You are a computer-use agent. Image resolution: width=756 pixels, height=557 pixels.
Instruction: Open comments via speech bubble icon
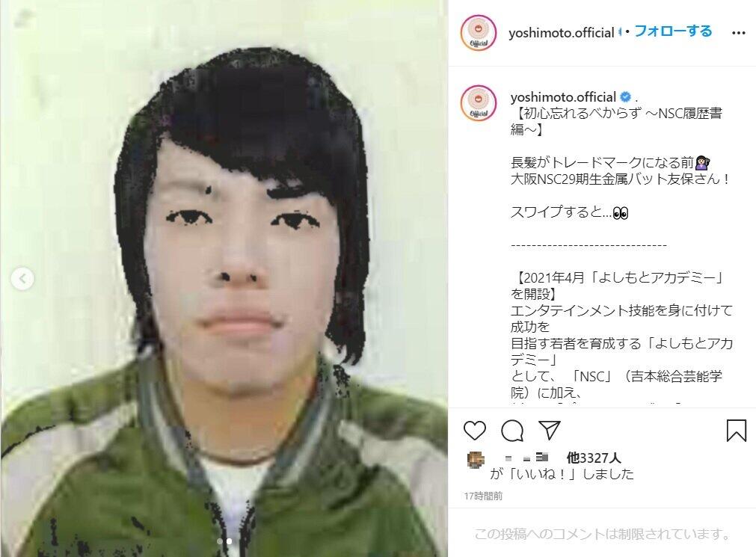(x=512, y=431)
